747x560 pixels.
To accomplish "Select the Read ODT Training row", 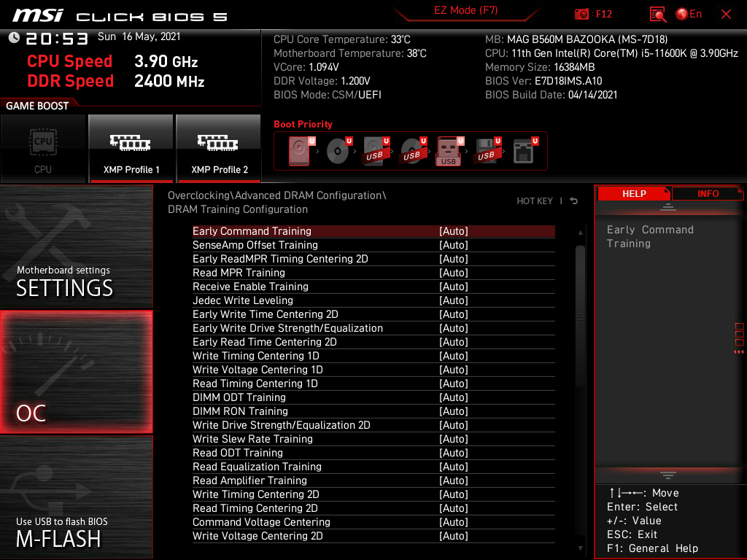I will [373, 452].
